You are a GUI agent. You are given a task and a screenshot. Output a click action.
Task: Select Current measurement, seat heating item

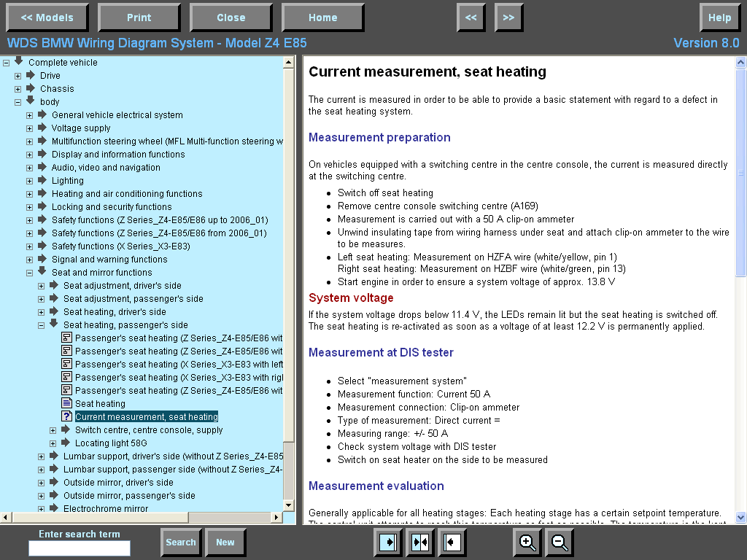coord(146,416)
